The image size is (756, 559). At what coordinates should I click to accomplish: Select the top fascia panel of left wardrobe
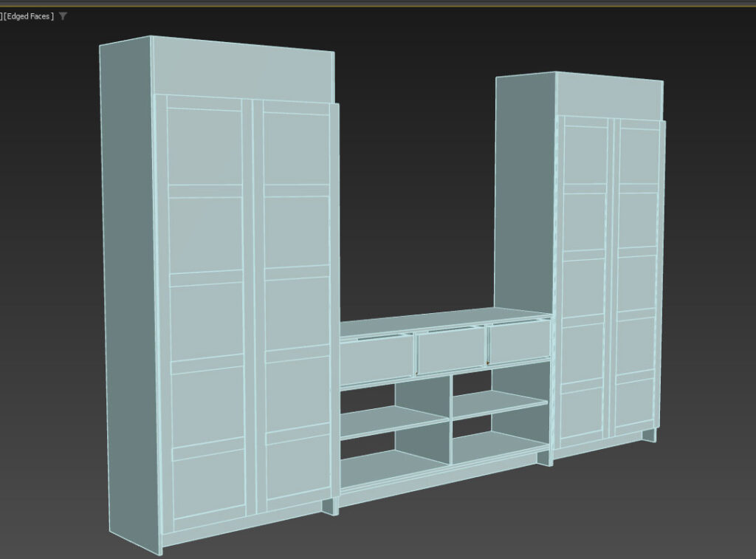[x=242, y=72]
